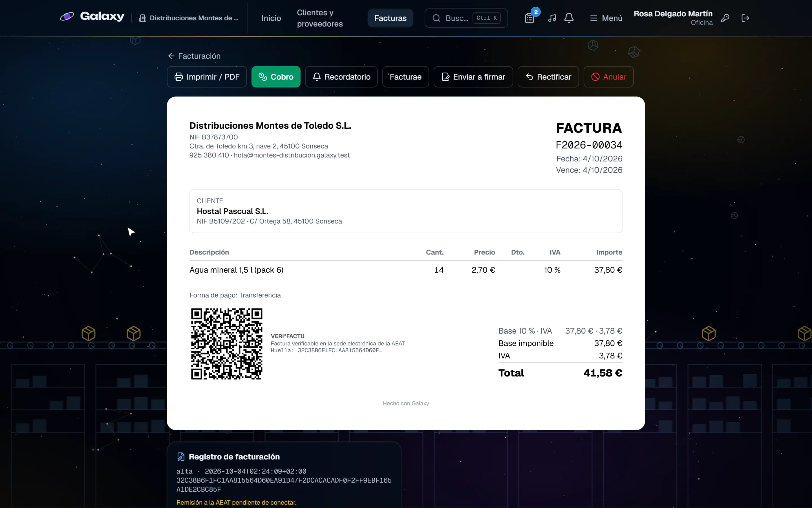The image size is (812, 508).
Task: Click invoice number F2026-00034
Action: click(x=589, y=145)
